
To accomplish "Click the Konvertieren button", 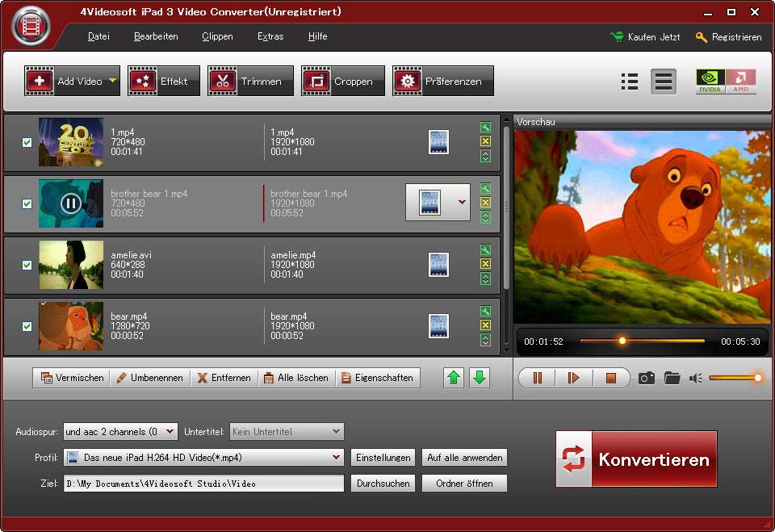I will pos(636,459).
